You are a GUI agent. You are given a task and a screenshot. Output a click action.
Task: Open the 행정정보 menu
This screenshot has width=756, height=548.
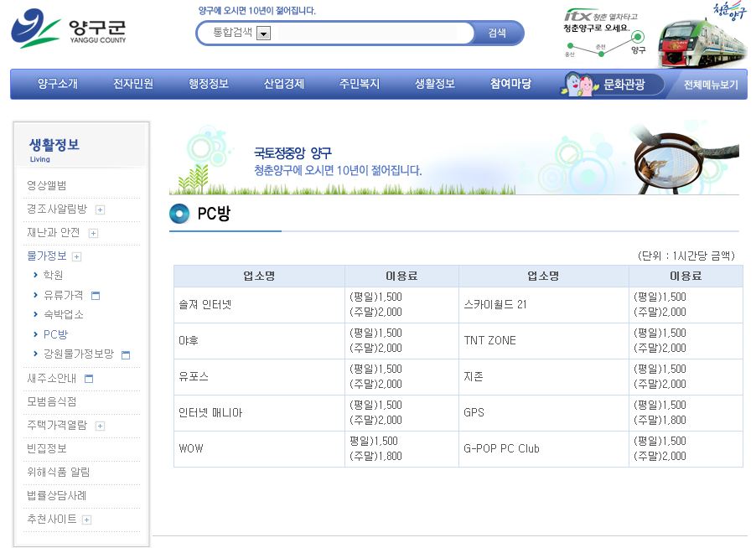click(x=209, y=84)
